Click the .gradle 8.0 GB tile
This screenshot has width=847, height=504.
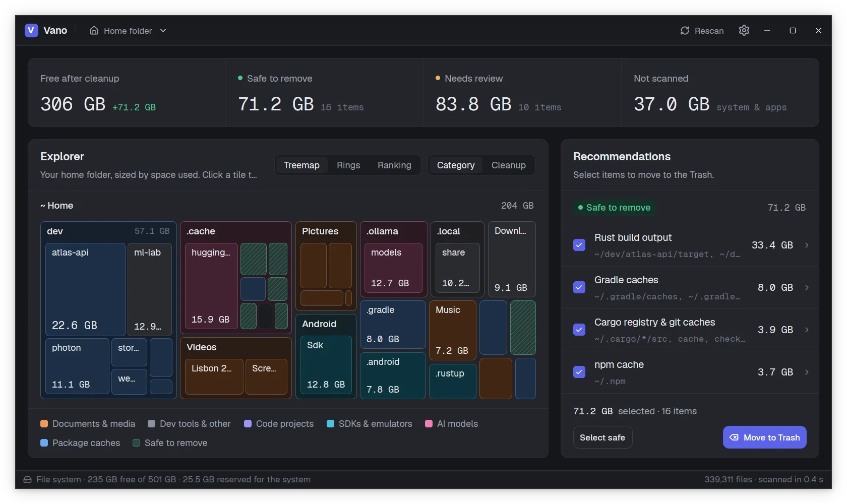point(393,325)
